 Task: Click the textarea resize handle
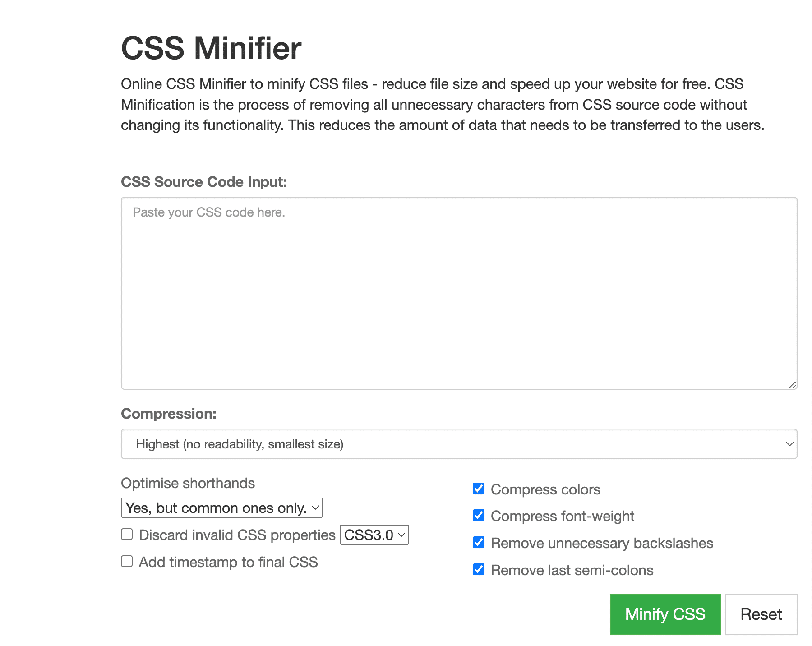(x=793, y=385)
